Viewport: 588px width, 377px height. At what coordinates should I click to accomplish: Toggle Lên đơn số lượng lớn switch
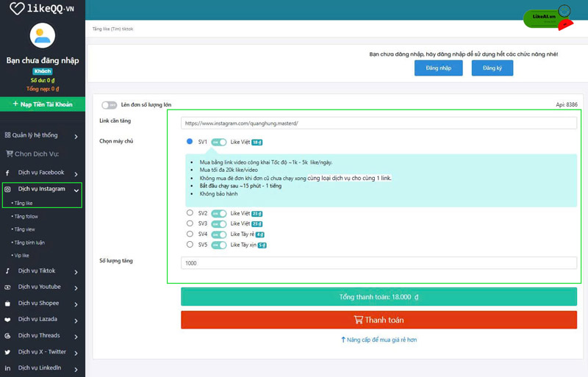109,105
